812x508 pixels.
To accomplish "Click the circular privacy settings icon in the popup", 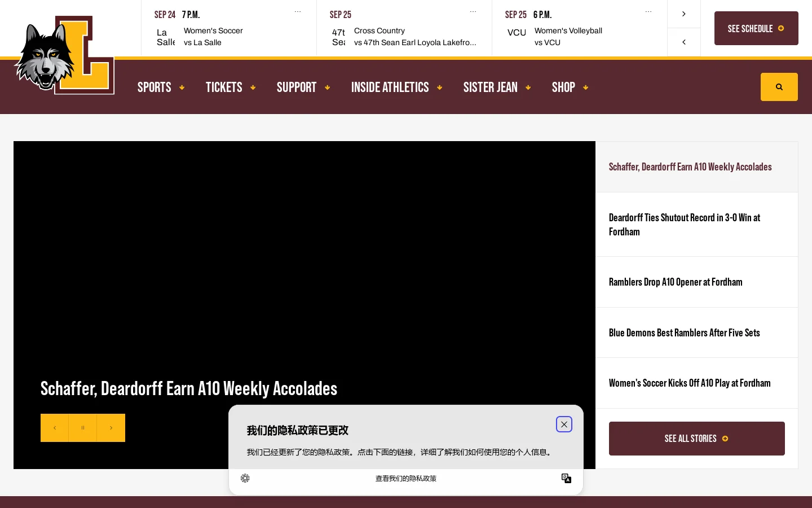I will [245, 478].
